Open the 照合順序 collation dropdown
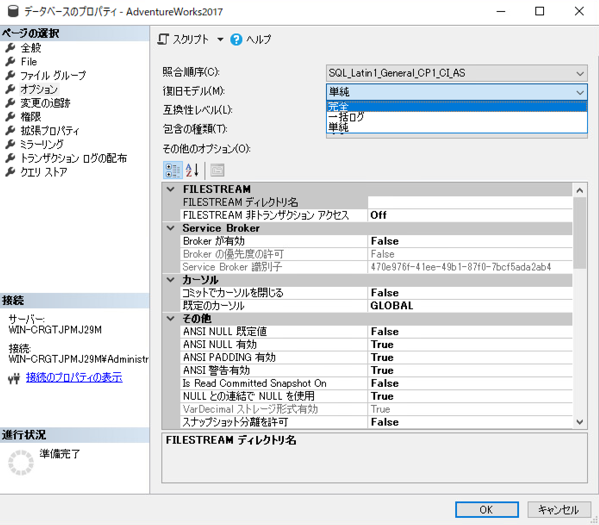 pos(457,73)
